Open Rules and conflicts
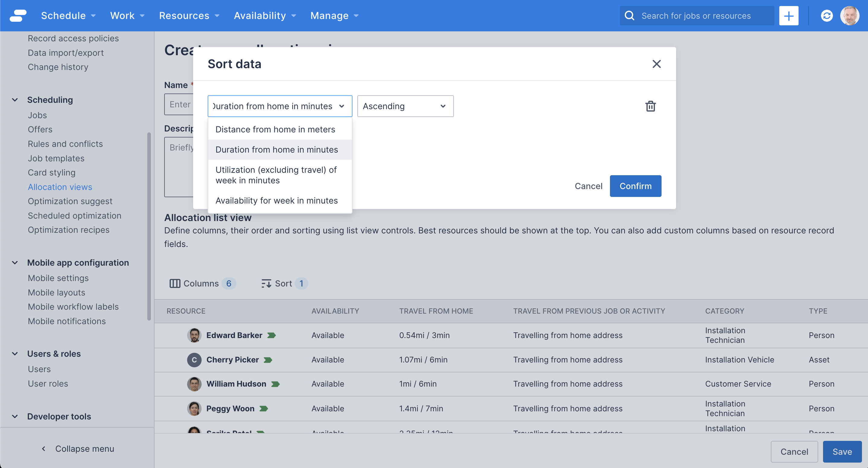Image resolution: width=868 pixels, height=468 pixels. point(65,144)
